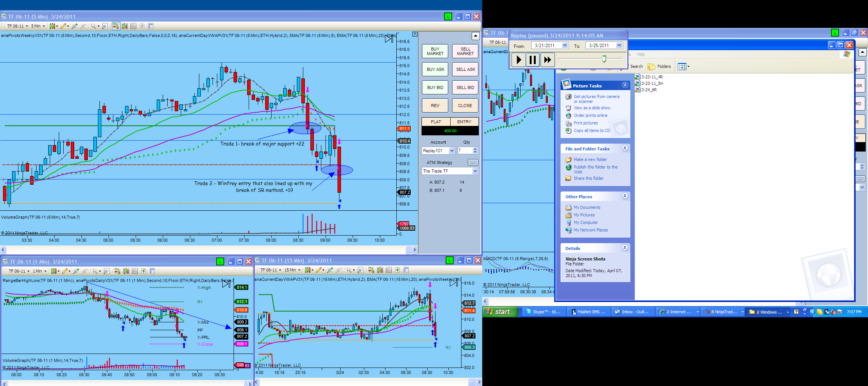Click the Start button on taskbar
The width and height of the screenshot is (868, 386).
click(500, 312)
